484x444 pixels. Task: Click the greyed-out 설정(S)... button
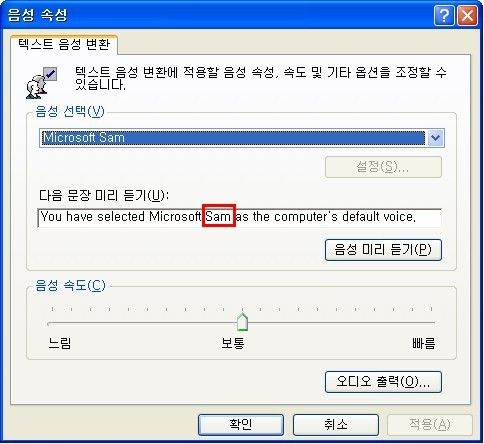pos(383,167)
